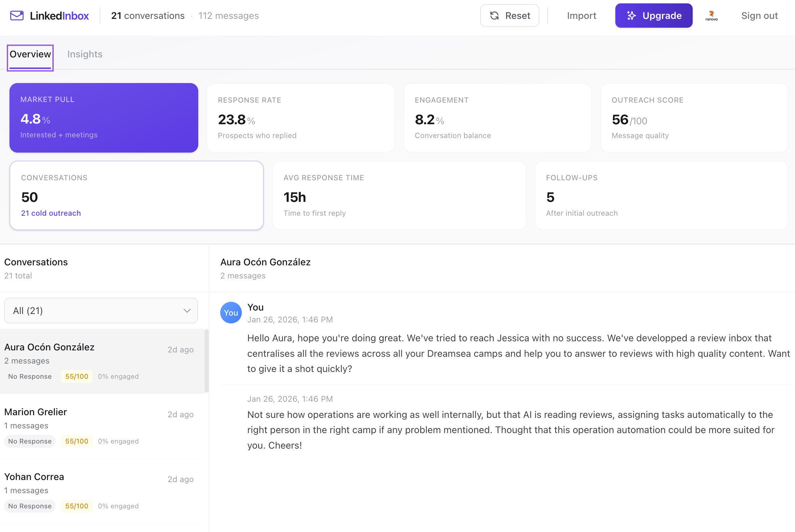Click the 55/100 badge under Marion Grelier
The width and height of the screenshot is (795, 532).
coord(76,441)
